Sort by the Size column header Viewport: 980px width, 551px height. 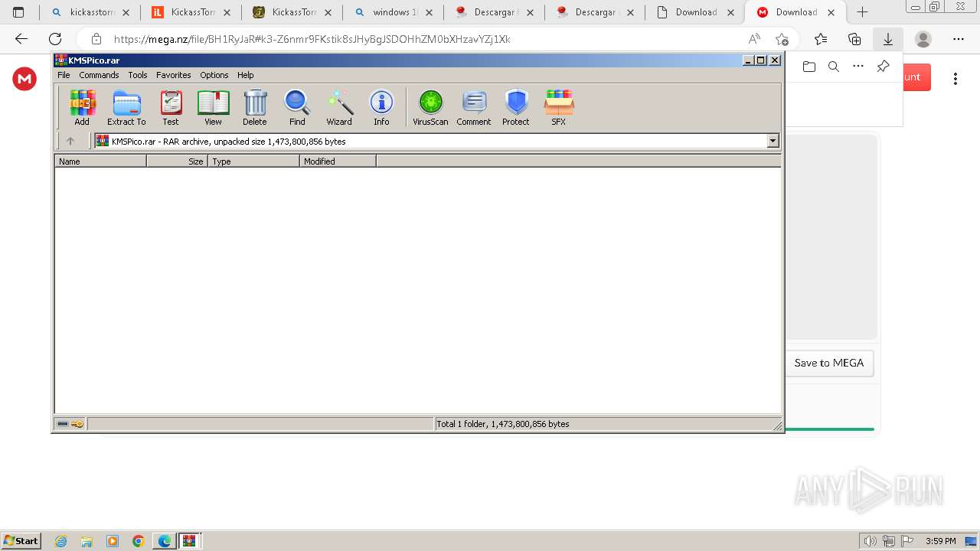click(177, 161)
